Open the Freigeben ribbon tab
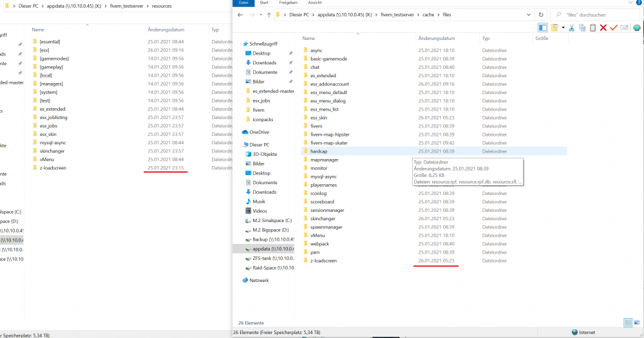Screen dimensions: 644x338 tap(289, 3)
